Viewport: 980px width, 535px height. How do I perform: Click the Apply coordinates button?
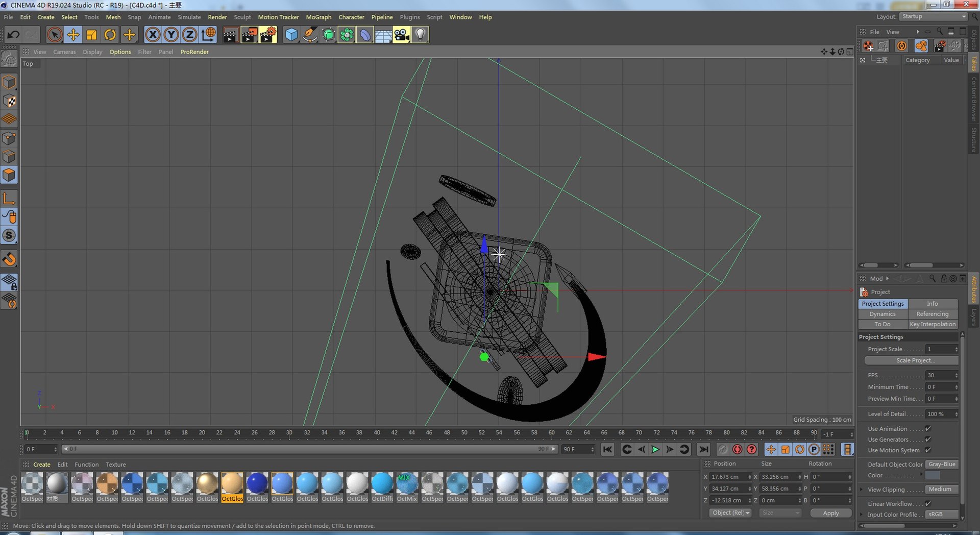coord(831,513)
